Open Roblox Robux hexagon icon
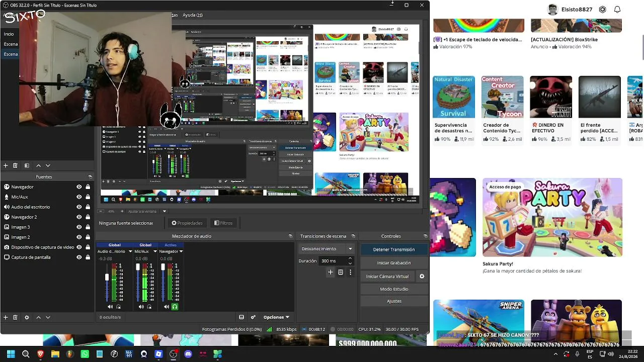Screen dimensions: 644x362 pyautogui.click(x=602, y=10)
